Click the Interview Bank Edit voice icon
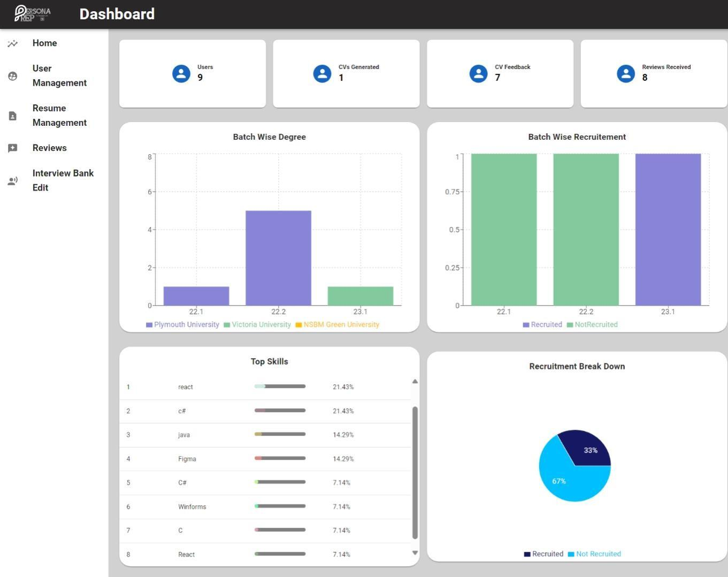 click(x=13, y=181)
